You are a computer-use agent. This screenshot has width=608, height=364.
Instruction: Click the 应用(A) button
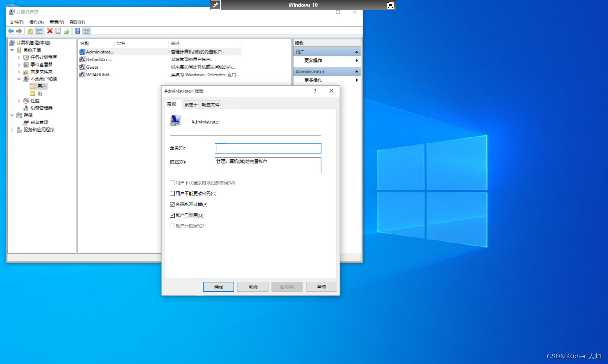pos(287,287)
